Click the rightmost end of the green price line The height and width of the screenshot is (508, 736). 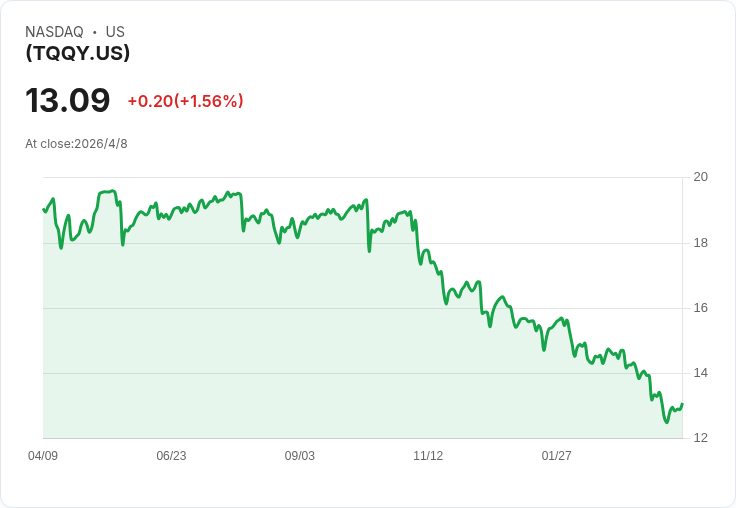coord(682,404)
